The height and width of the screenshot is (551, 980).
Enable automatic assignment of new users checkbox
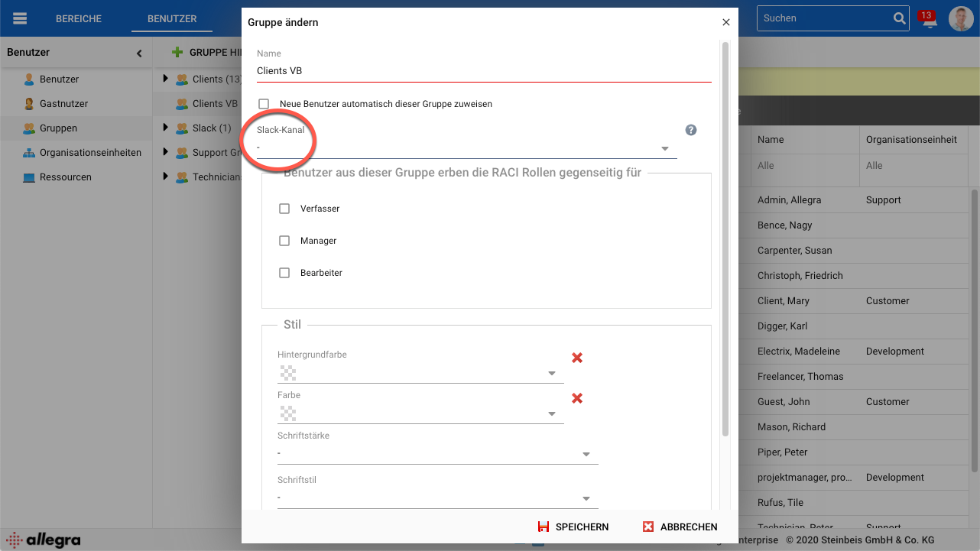pos(264,104)
